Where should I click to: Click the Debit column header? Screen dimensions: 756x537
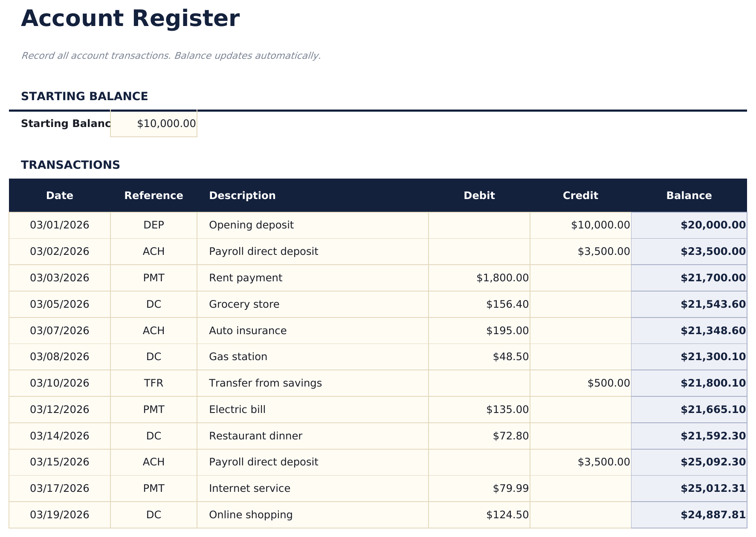[479, 195]
